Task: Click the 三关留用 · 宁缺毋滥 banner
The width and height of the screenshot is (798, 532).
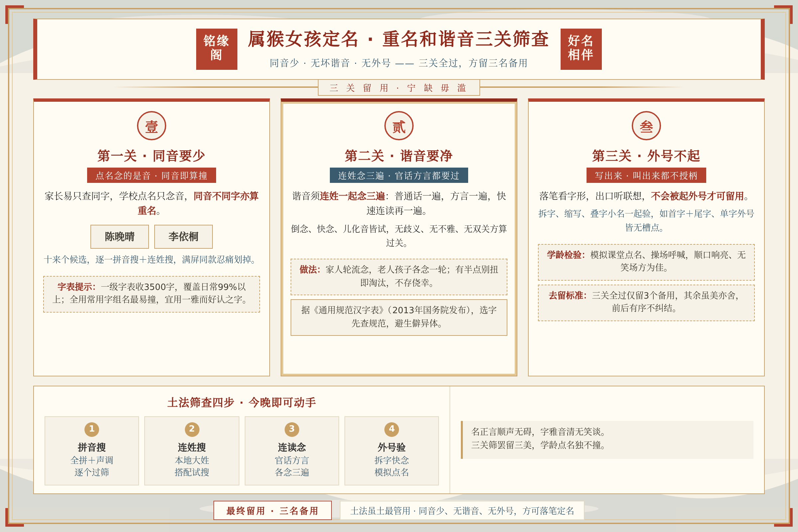Action: tap(399, 88)
